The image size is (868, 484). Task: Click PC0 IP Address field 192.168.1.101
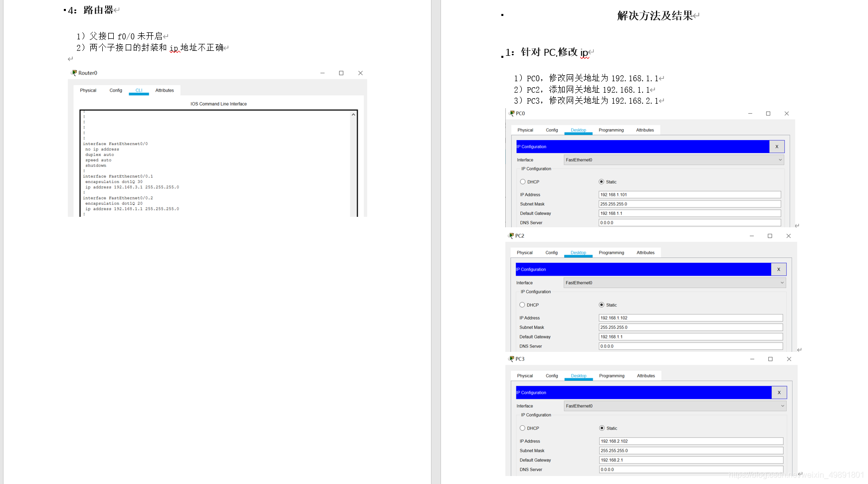[690, 195]
